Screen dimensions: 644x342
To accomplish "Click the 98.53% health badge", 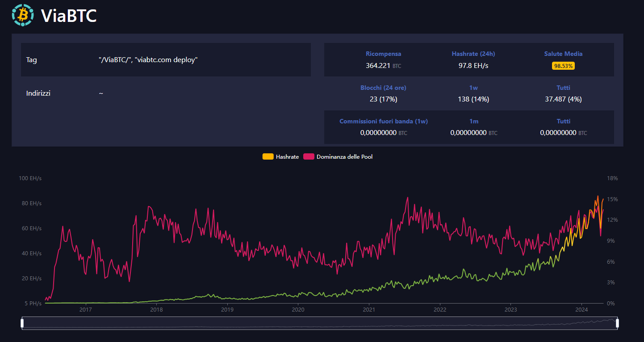I will pyautogui.click(x=564, y=66).
